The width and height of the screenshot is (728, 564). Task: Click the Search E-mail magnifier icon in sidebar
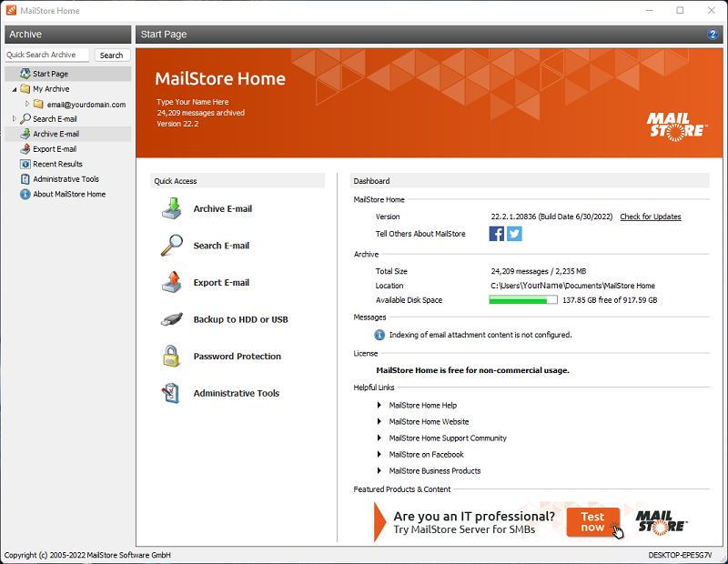(x=25, y=119)
